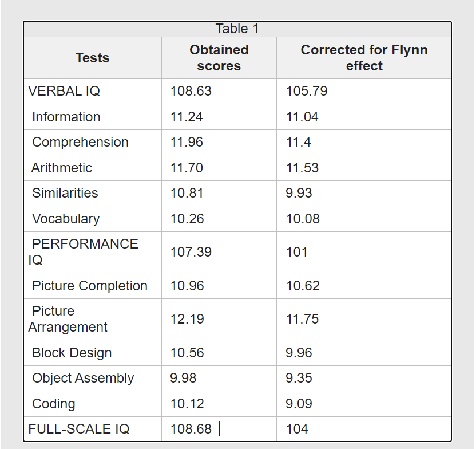Select the 107.39 obtained score cell
The width and height of the screenshot is (476, 449).
[x=191, y=252]
